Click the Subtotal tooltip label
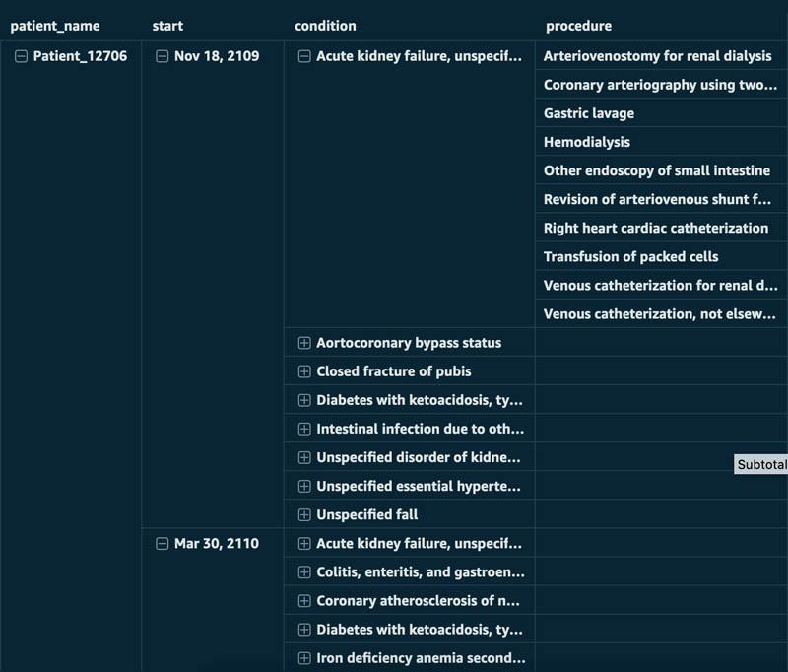Image resolution: width=788 pixels, height=672 pixels. (x=760, y=464)
